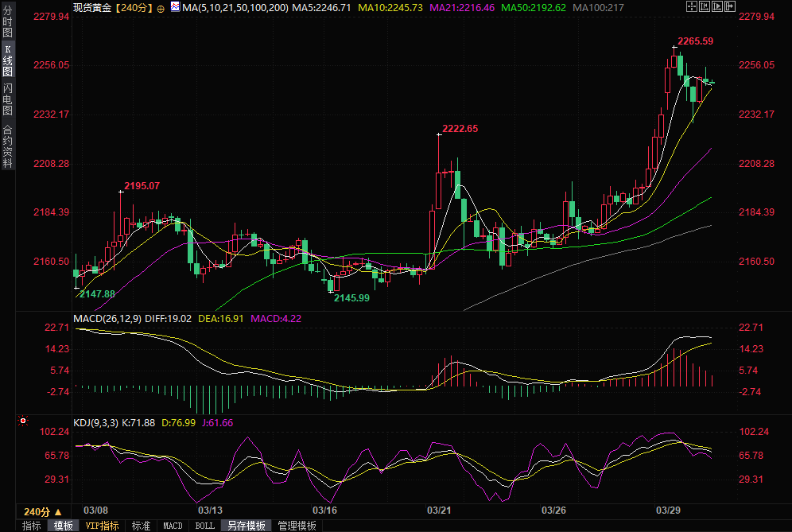Enable the VIP指标 option
This screenshot has height=532, width=792.
pos(103,526)
